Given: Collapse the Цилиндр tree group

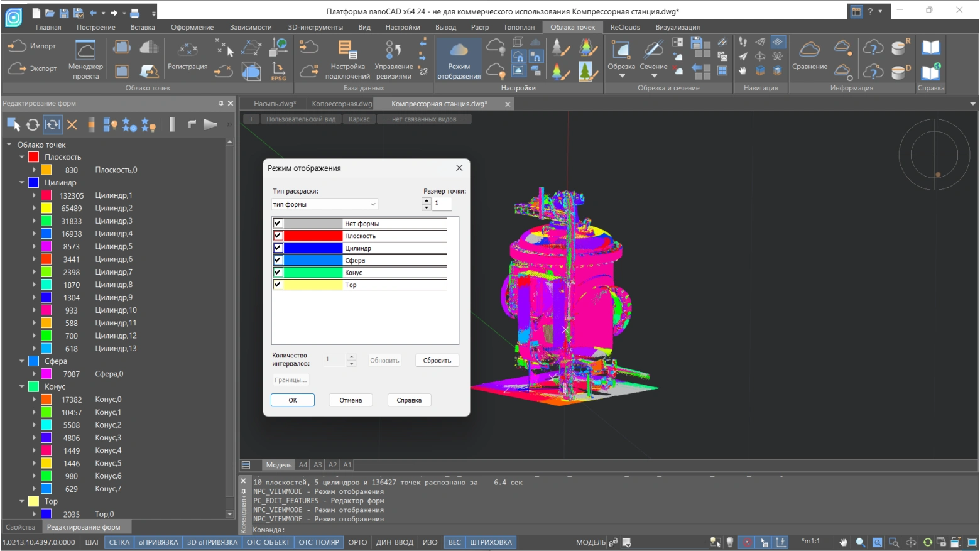Looking at the screenshot, I should point(22,183).
